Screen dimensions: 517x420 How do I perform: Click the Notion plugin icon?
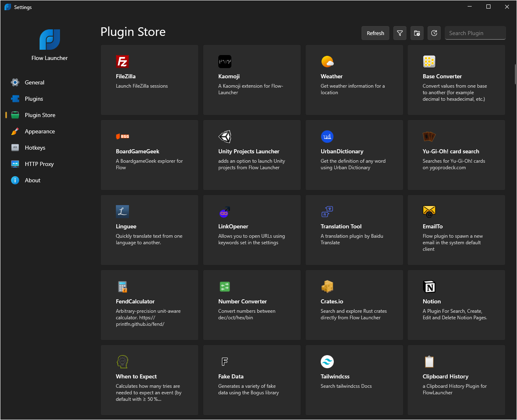coord(429,287)
